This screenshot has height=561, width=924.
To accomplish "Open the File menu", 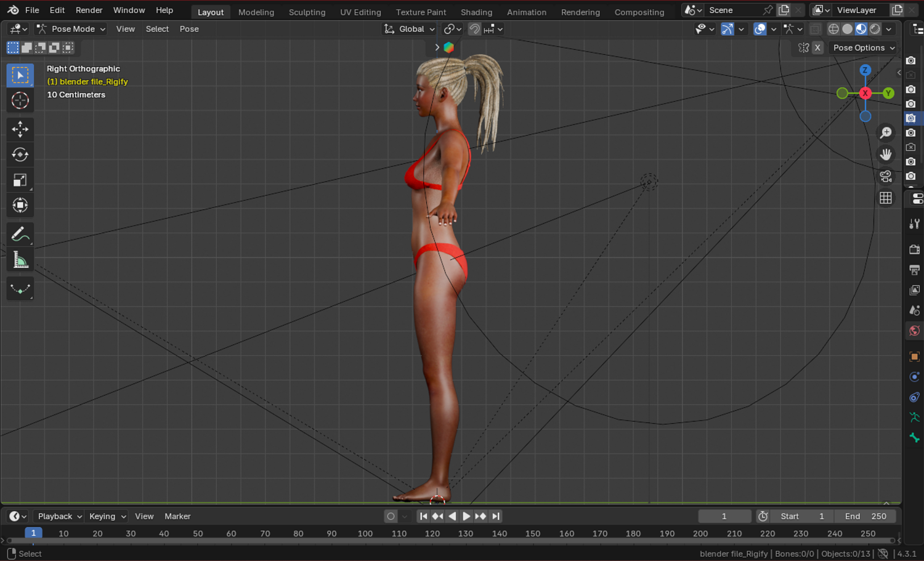I will coord(32,10).
